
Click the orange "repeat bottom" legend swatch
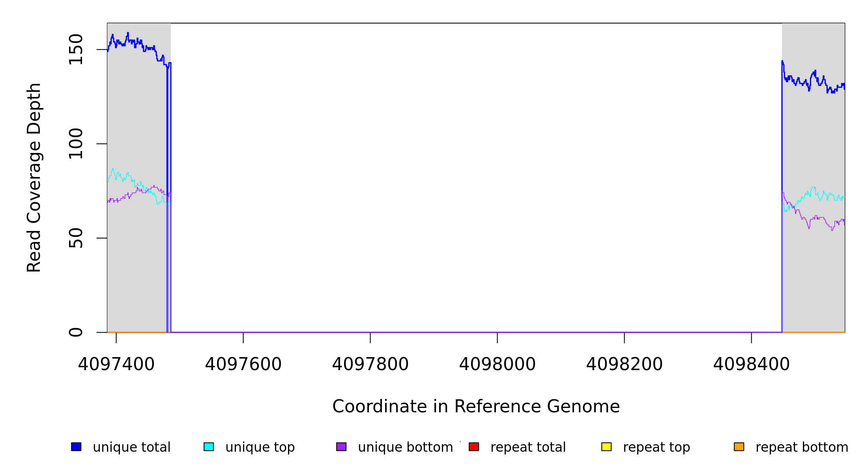[739, 447]
